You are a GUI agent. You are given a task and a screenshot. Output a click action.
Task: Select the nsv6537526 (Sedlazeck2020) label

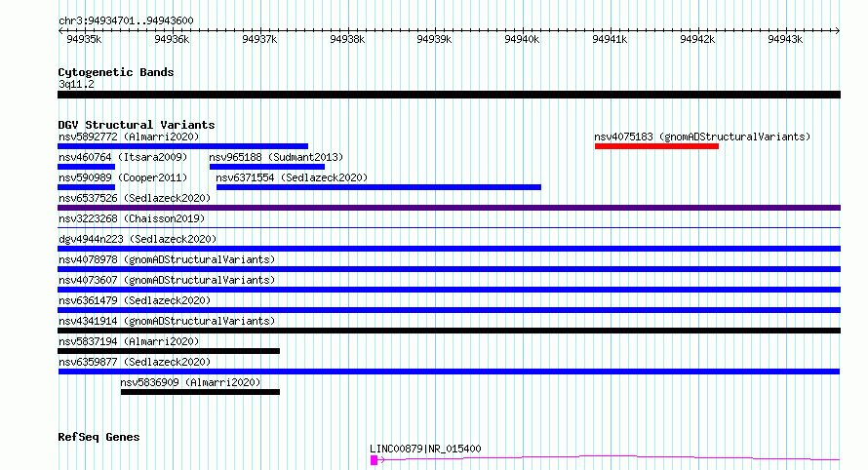tap(135, 198)
